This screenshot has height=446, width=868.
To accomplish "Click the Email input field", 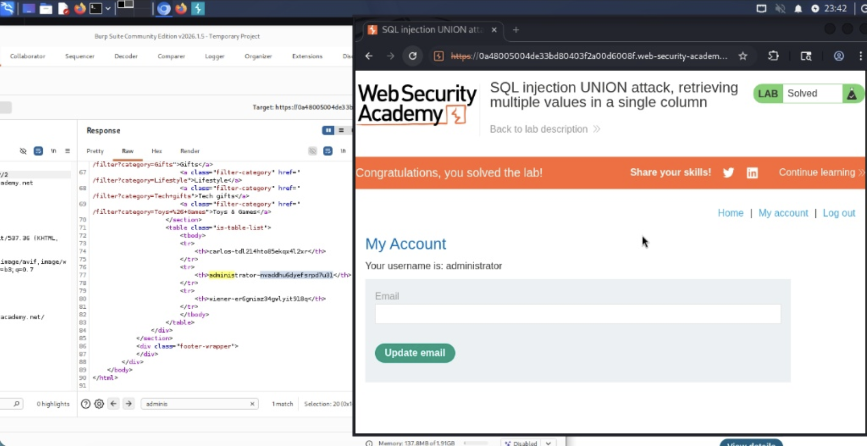I will [x=577, y=314].
